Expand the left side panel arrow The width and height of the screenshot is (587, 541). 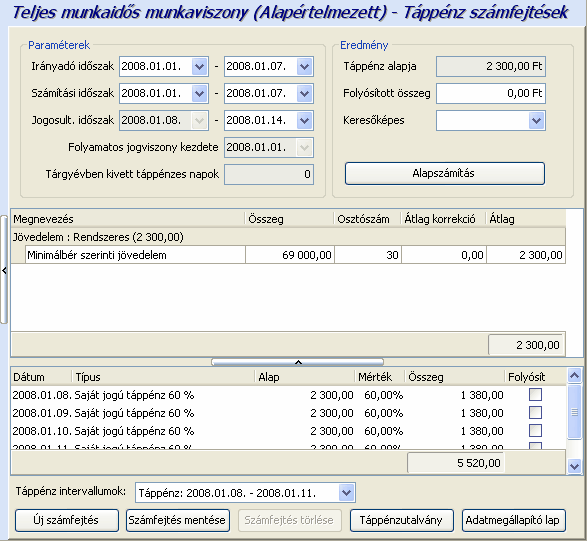click(x=4, y=270)
